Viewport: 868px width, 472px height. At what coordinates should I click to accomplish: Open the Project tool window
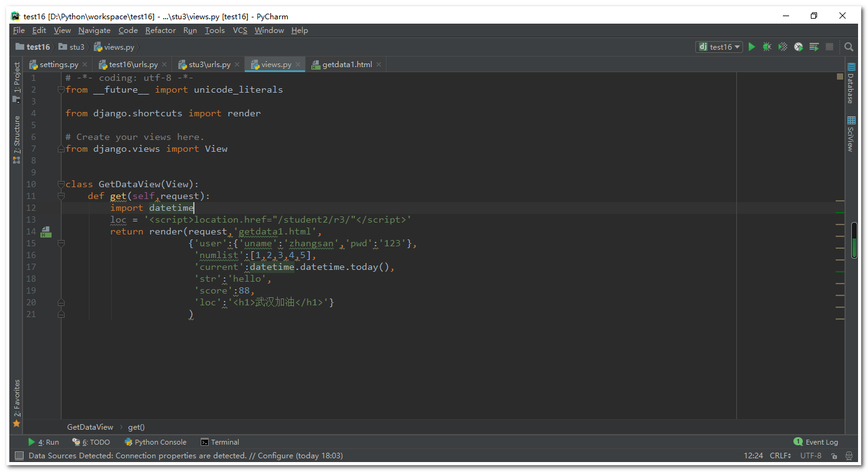tap(17, 81)
